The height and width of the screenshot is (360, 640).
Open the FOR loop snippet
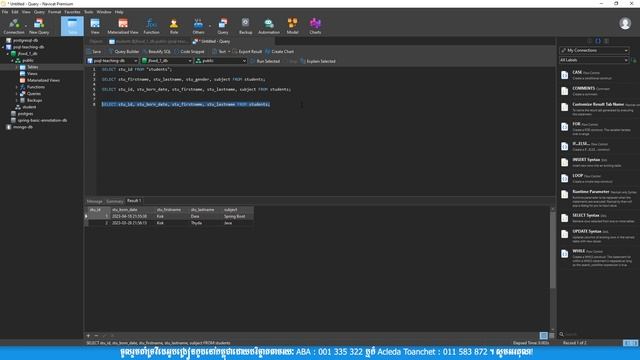[x=598, y=128]
